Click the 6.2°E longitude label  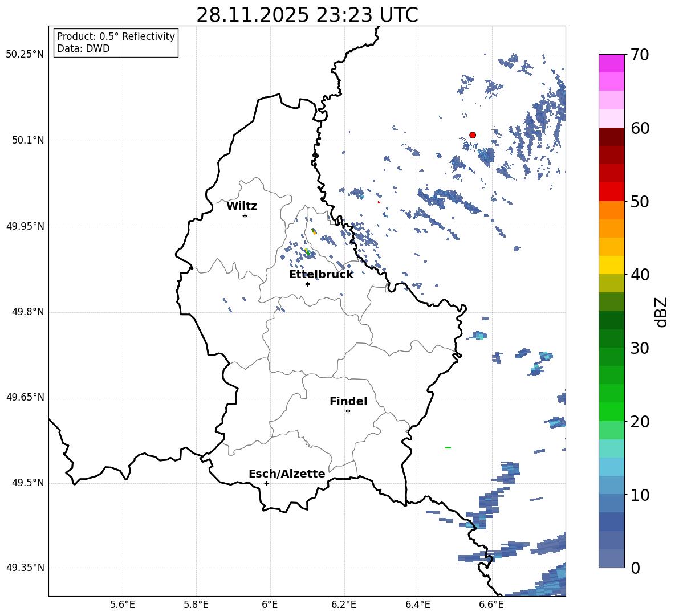(344, 605)
